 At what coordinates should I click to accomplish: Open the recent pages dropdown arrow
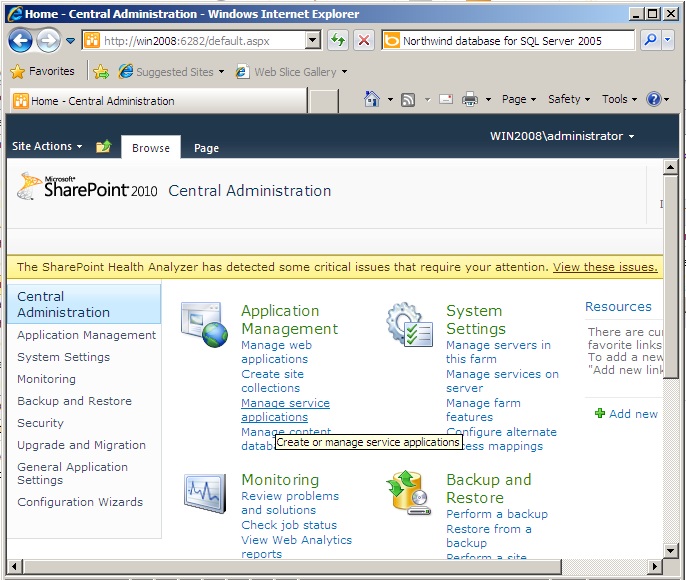pos(70,41)
